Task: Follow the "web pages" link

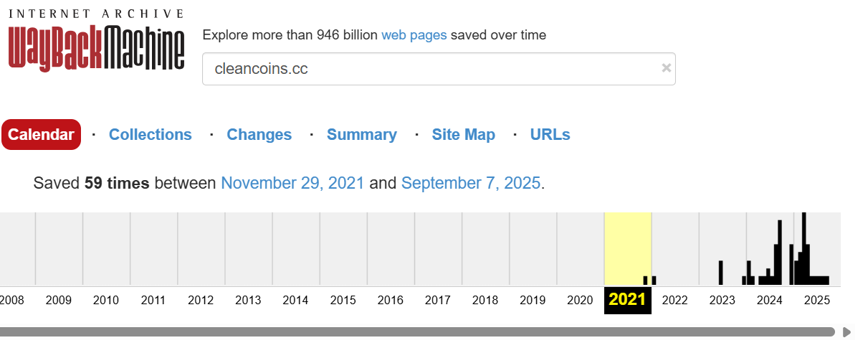Action: (x=414, y=35)
